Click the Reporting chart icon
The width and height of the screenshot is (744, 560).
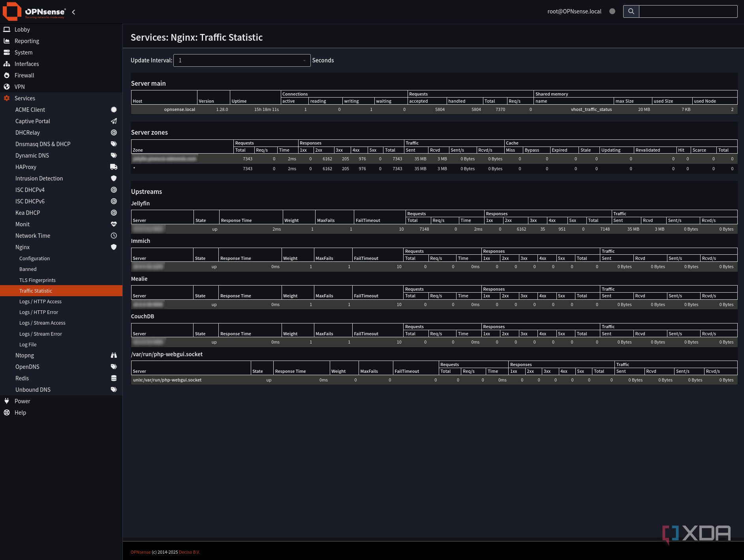pyautogui.click(x=7, y=41)
